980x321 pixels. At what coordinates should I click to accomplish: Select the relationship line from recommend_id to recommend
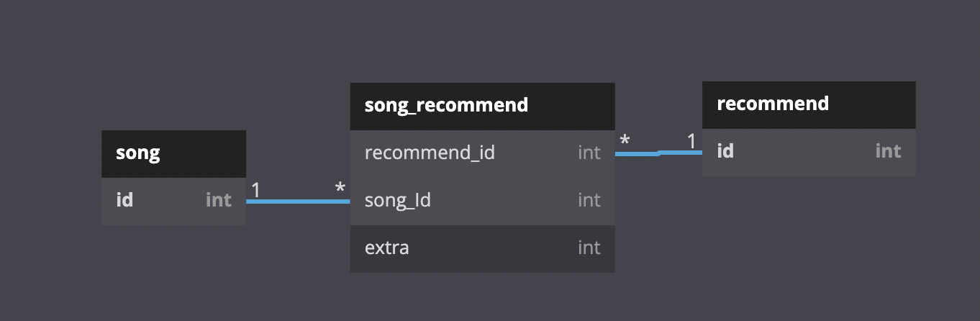point(658,153)
